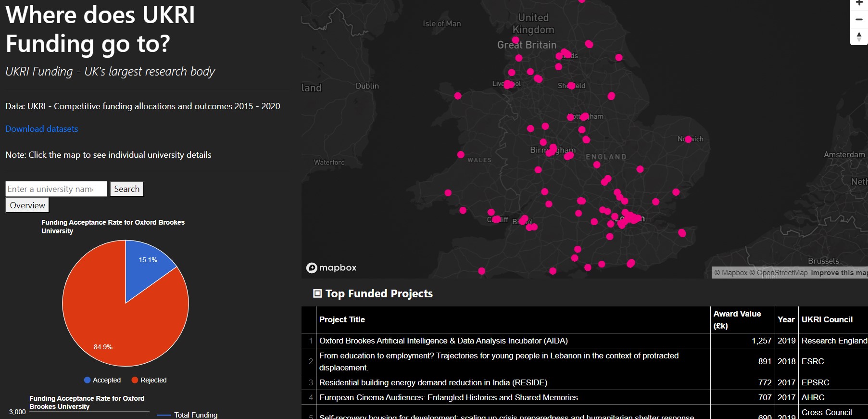Click the Top Funded Projects header icon
The width and height of the screenshot is (868, 419).
coord(317,293)
